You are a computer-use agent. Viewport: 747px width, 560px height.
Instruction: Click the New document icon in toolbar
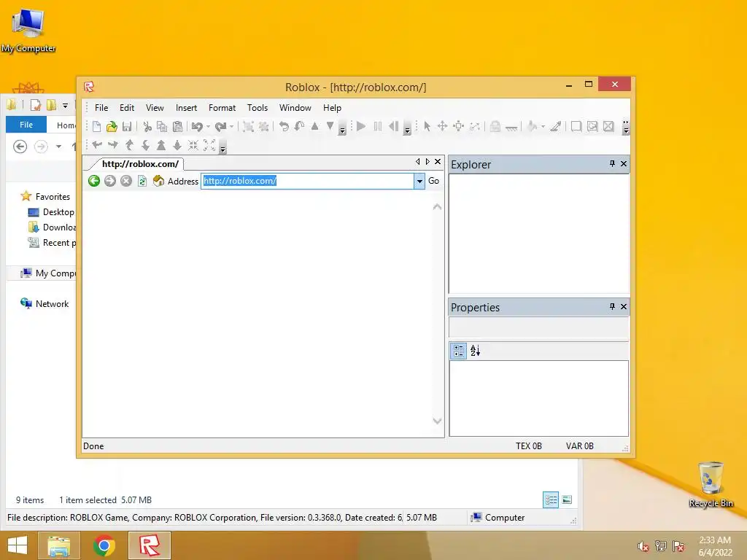click(97, 126)
